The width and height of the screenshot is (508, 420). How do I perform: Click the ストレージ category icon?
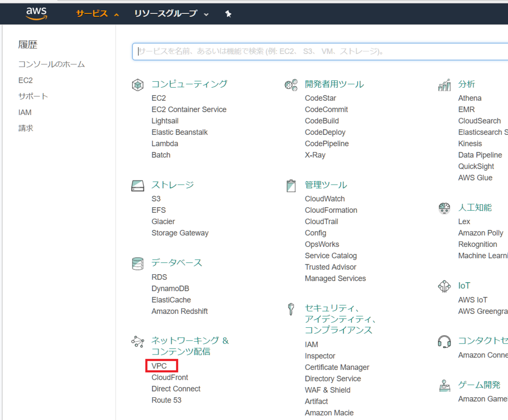[138, 186]
